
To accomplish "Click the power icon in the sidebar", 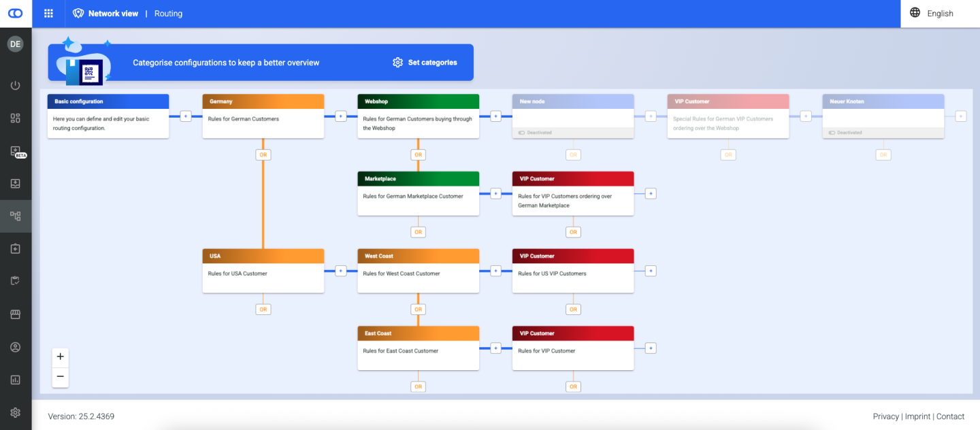I will 16,86.
